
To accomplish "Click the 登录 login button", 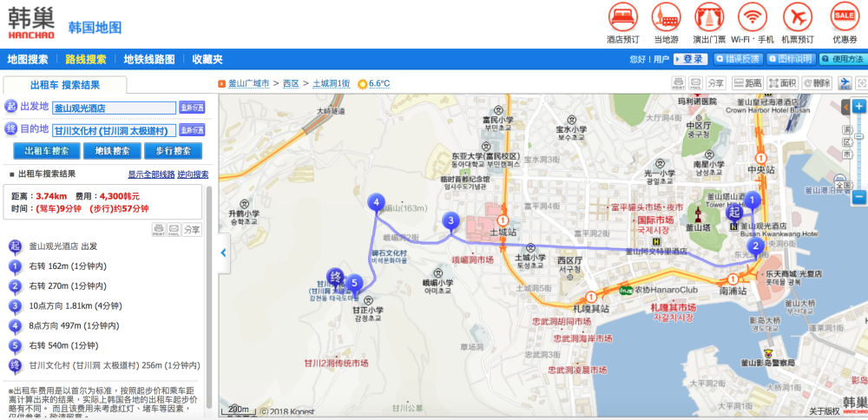I will pos(691,59).
